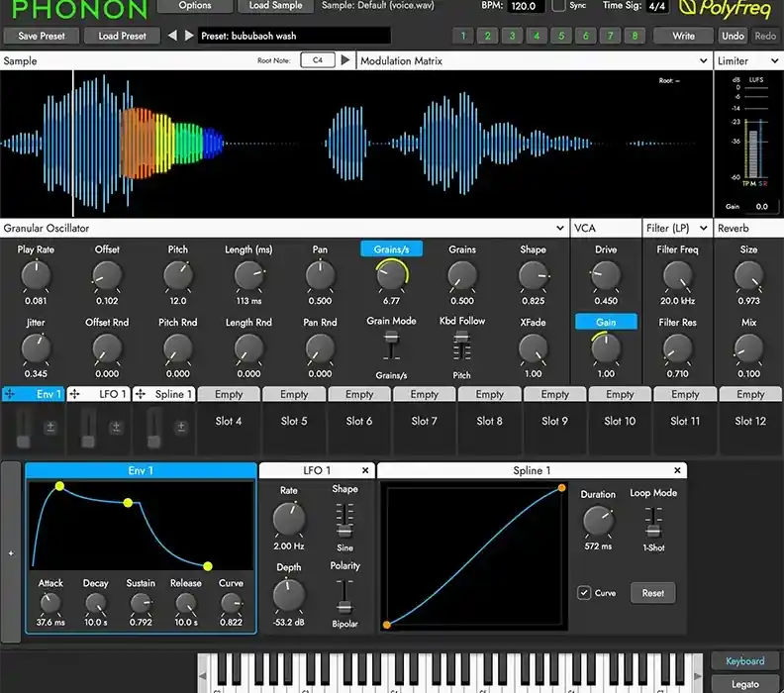Go to the next preset arrow

tap(189, 36)
